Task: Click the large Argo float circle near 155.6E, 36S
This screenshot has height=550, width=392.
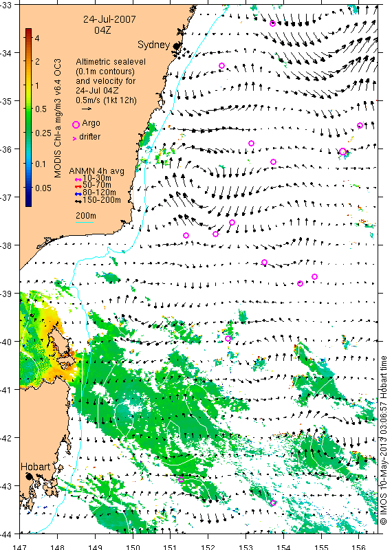Action: coord(343,151)
